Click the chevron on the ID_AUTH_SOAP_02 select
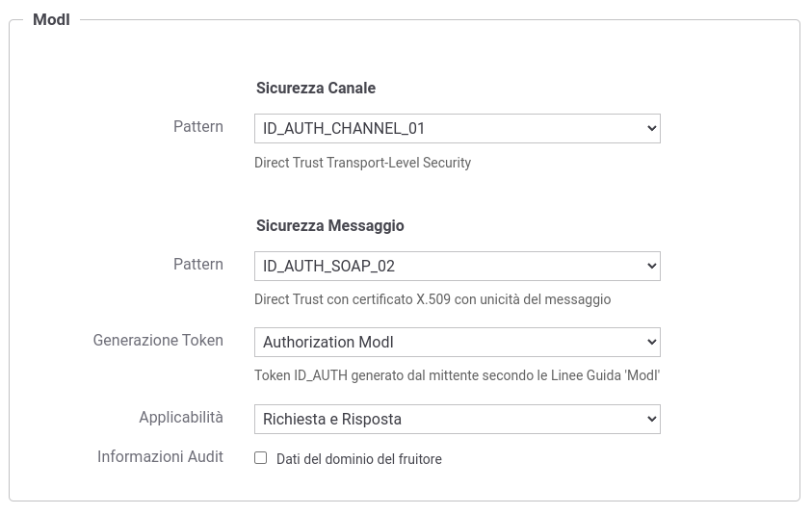Image resolution: width=812 pixels, height=514 pixels. click(x=651, y=266)
